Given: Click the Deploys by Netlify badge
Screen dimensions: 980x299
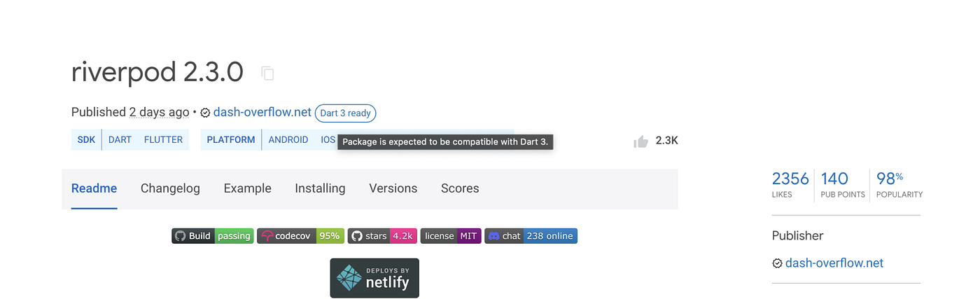Looking at the screenshot, I should coord(374,278).
